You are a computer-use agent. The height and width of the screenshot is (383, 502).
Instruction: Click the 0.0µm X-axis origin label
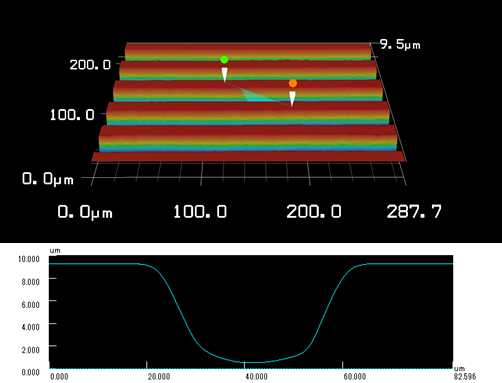click(85, 212)
